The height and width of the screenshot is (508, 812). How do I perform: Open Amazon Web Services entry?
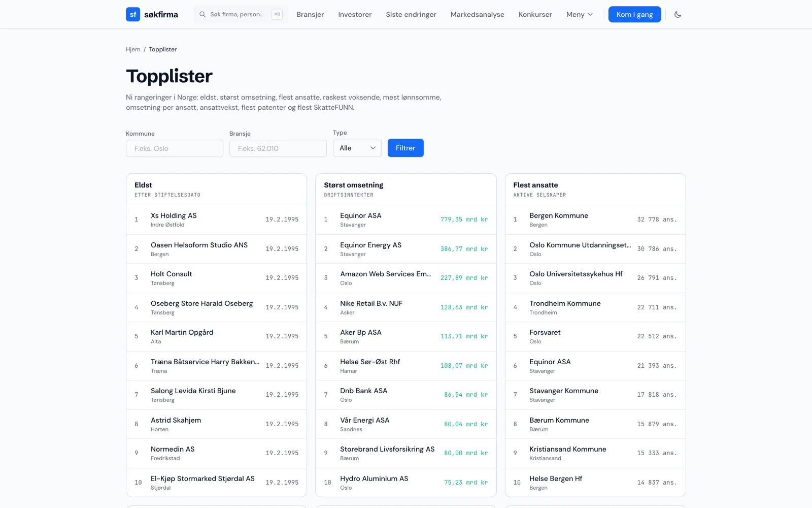click(x=406, y=278)
